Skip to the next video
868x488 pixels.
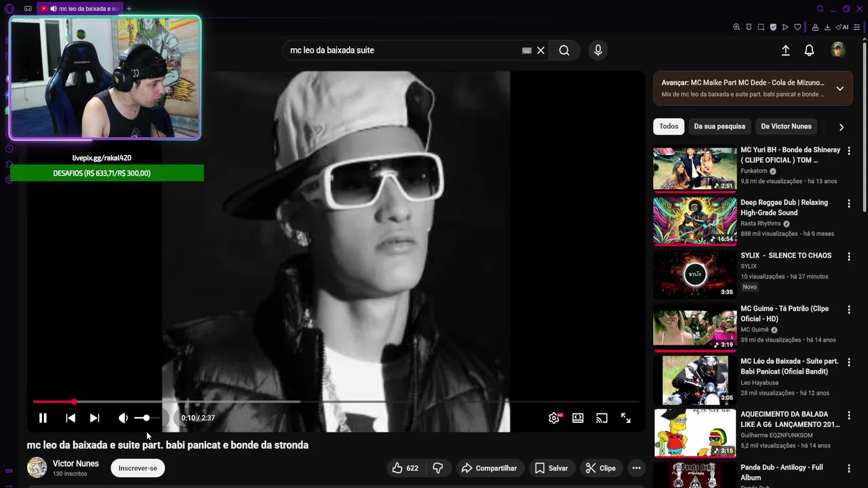(95, 418)
